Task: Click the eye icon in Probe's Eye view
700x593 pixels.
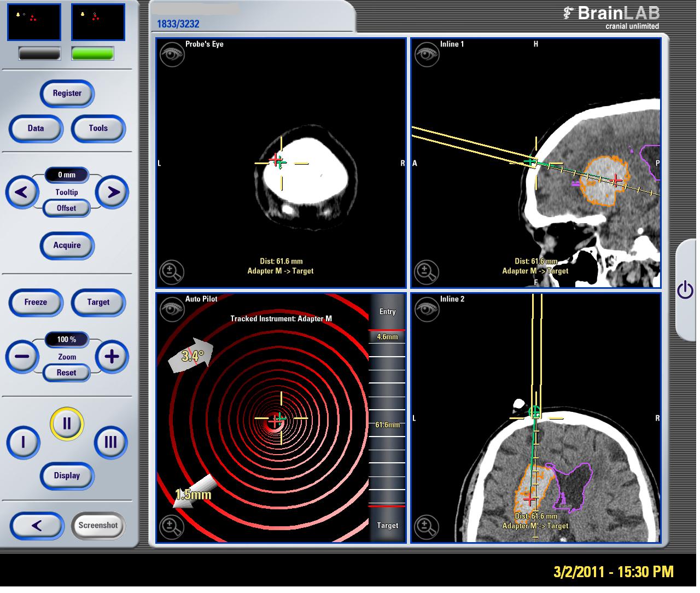Action: tap(172, 55)
